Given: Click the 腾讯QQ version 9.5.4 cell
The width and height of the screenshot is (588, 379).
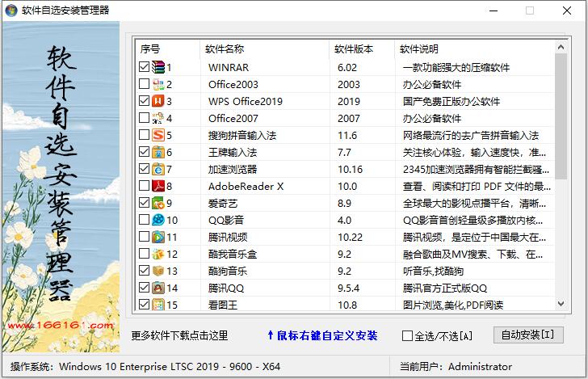Looking at the screenshot, I should pyautogui.click(x=348, y=288).
